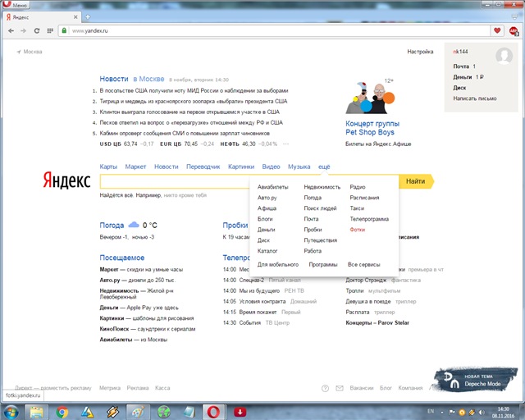This screenshot has width=525, height=420.
Task: Switch to в Москве news tab
Action: tap(148, 79)
